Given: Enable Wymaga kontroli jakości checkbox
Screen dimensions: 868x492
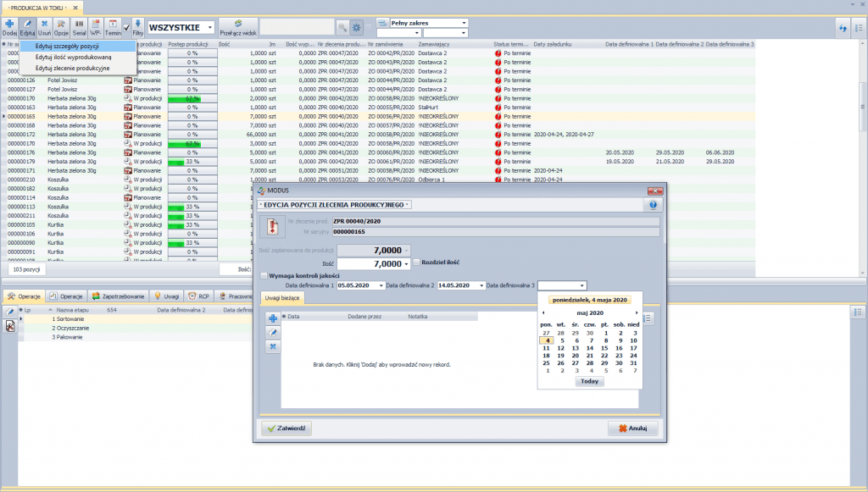Looking at the screenshot, I should pos(264,275).
